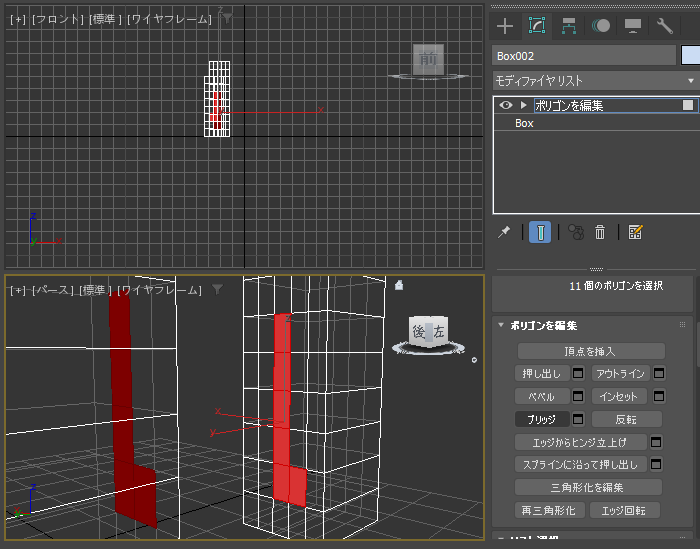The height and width of the screenshot is (549, 700).
Task: Click Make Unique icon
Action: [575, 232]
